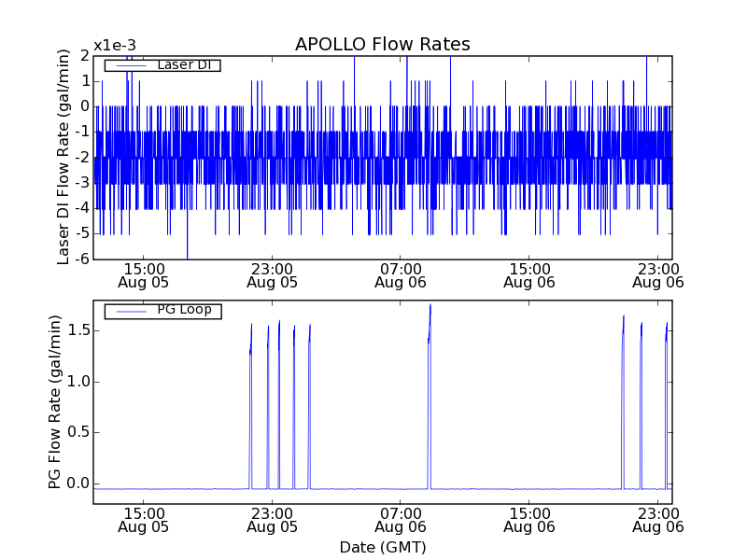Screen dimensions: 747x560
Task: Click the 1.5 tick on PG flow axis
Action: point(78,330)
